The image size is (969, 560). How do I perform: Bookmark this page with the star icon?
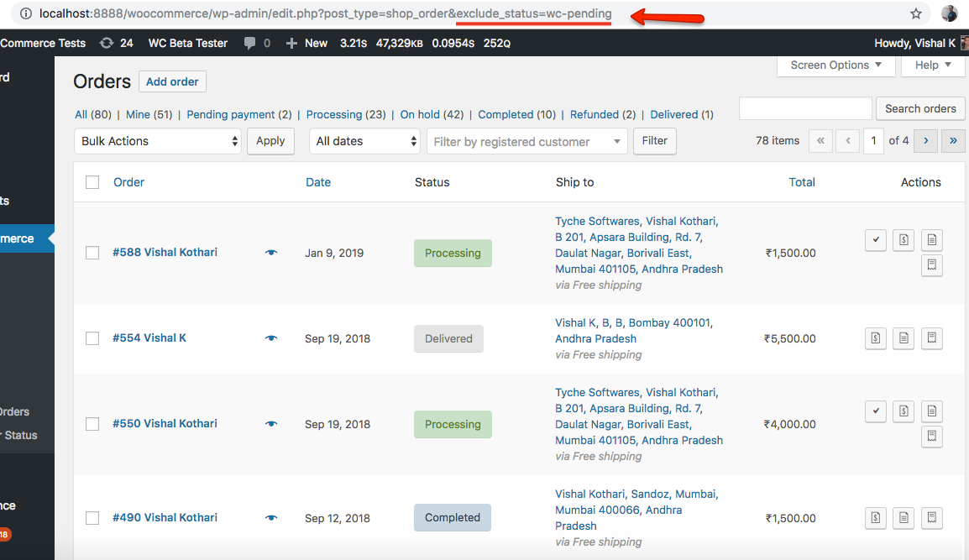(916, 14)
